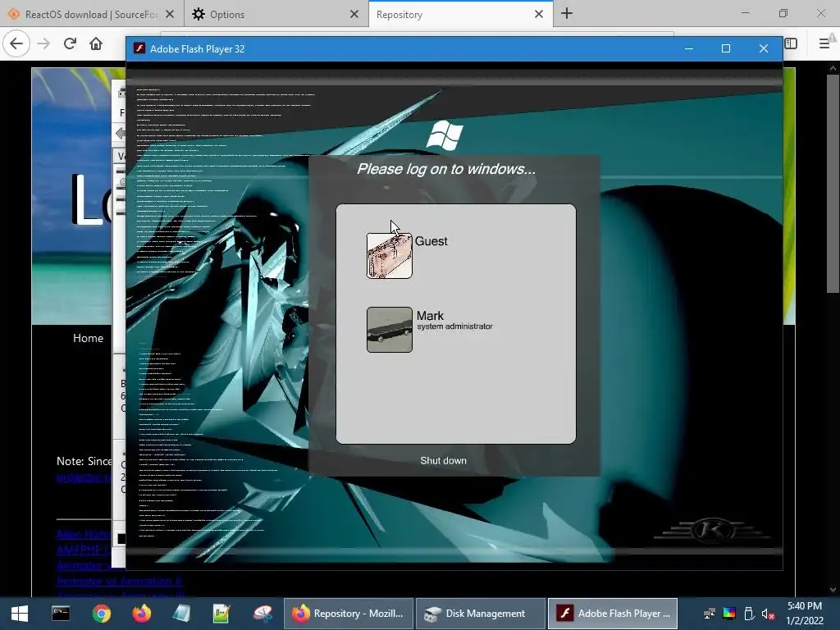Open the blue notebook taskbar app
Screen dimensions: 840x630
181,614
